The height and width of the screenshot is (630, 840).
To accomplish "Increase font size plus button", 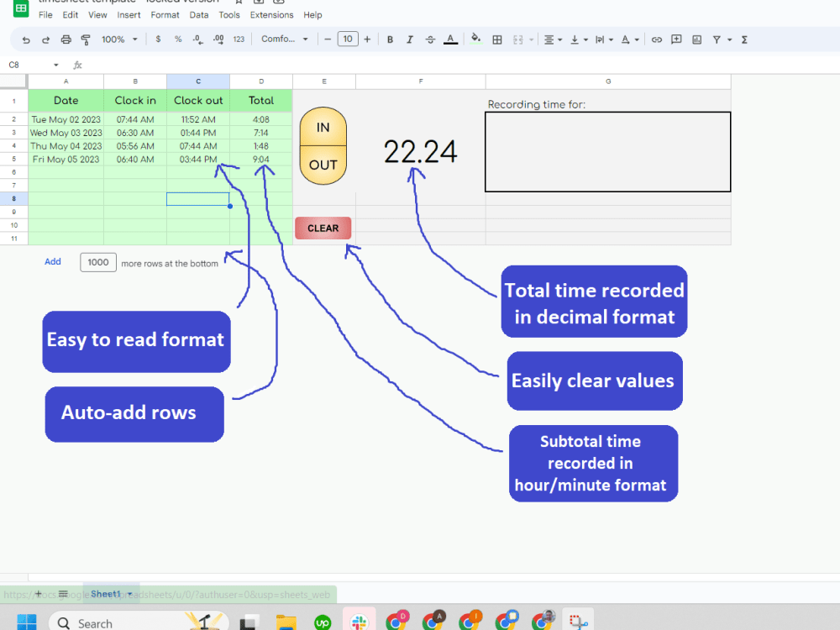I will click(368, 39).
